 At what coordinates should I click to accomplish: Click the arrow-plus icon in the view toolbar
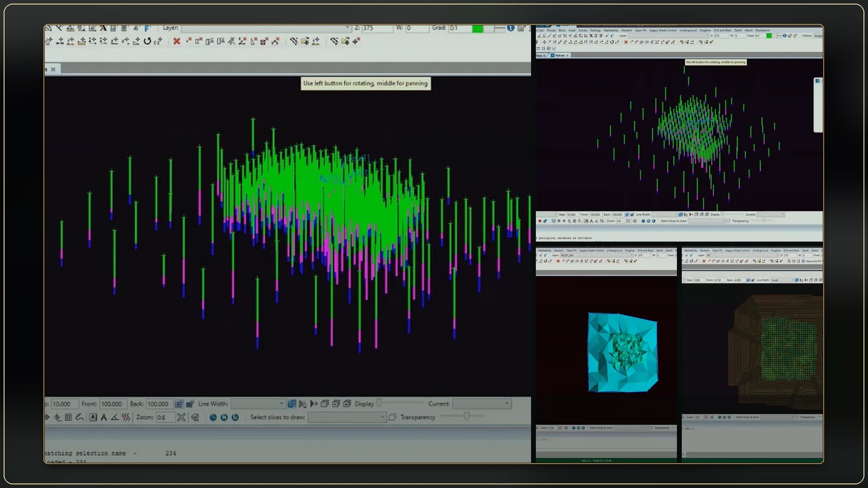click(x=314, y=404)
